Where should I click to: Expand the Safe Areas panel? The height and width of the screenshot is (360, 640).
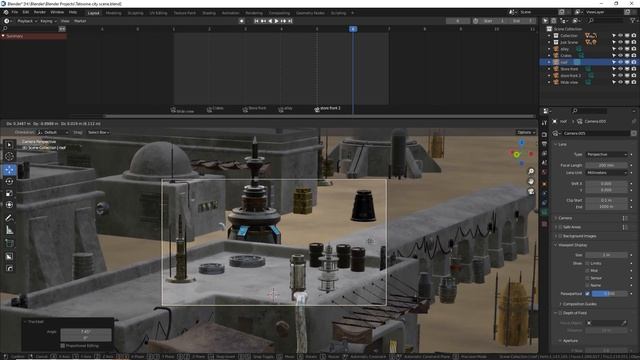(x=568, y=227)
